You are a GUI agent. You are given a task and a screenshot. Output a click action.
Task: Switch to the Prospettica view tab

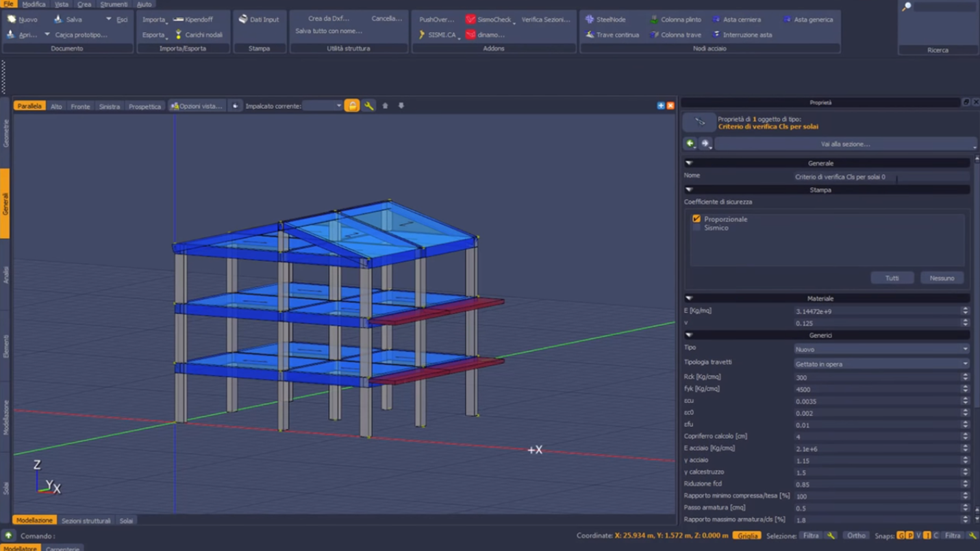tap(145, 106)
